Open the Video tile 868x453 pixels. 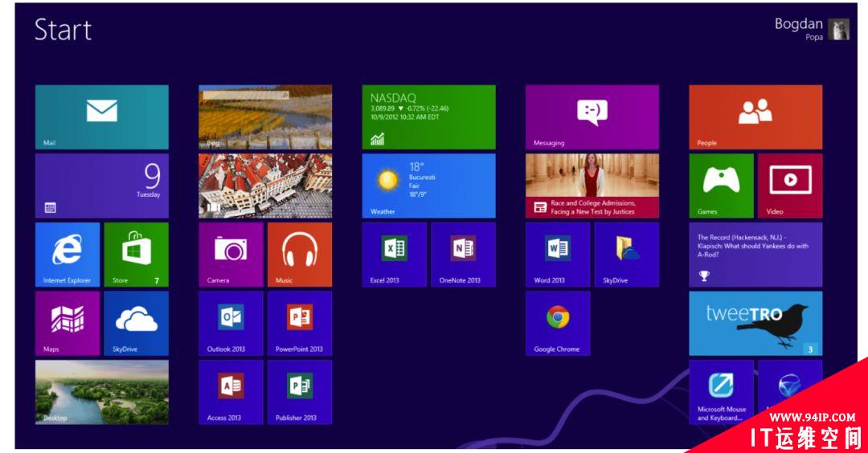coord(790,186)
